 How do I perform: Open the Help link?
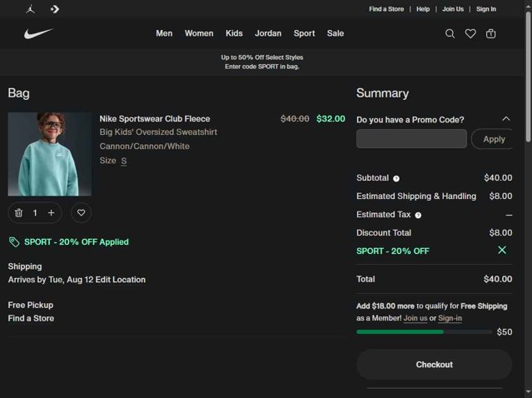coord(423,9)
